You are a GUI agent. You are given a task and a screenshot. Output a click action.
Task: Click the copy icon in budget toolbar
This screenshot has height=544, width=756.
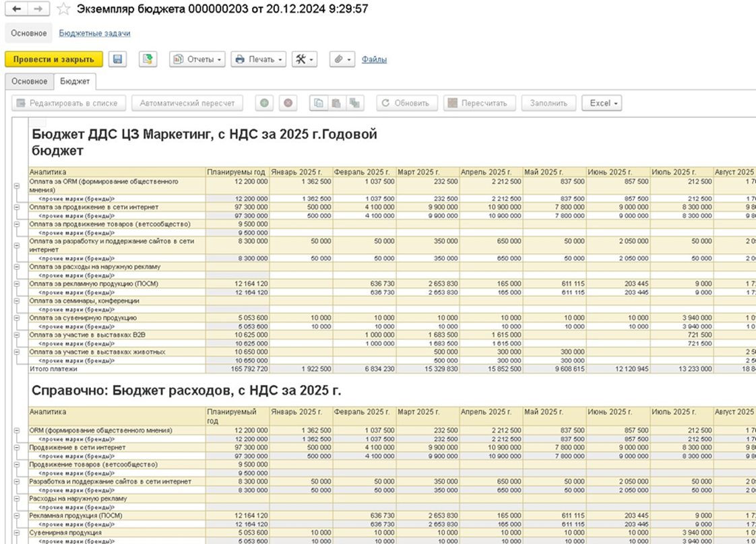[319, 103]
